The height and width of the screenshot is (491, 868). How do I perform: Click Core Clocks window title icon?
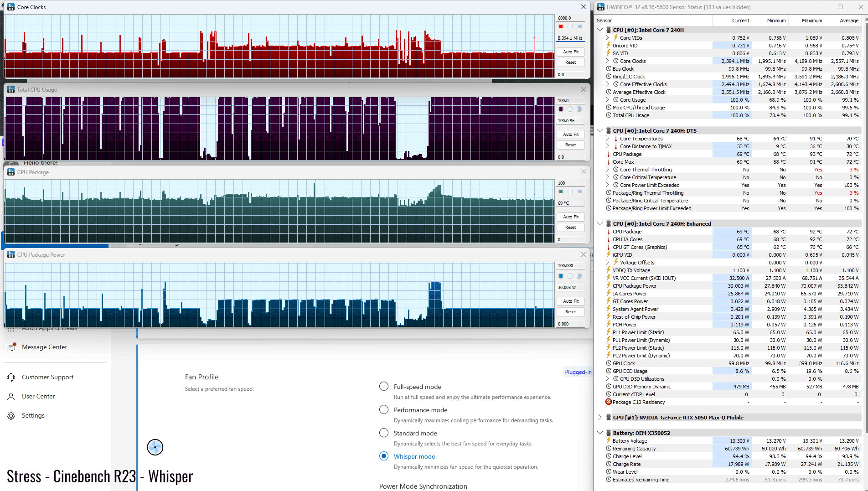pyautogui.click(x=11, y=7)
